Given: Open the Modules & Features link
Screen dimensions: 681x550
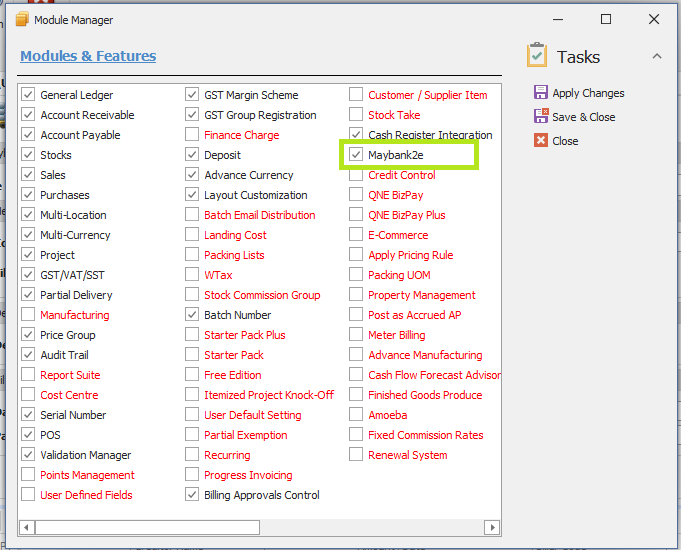Looking at the screenshot, I should click(x=88, y=56).
